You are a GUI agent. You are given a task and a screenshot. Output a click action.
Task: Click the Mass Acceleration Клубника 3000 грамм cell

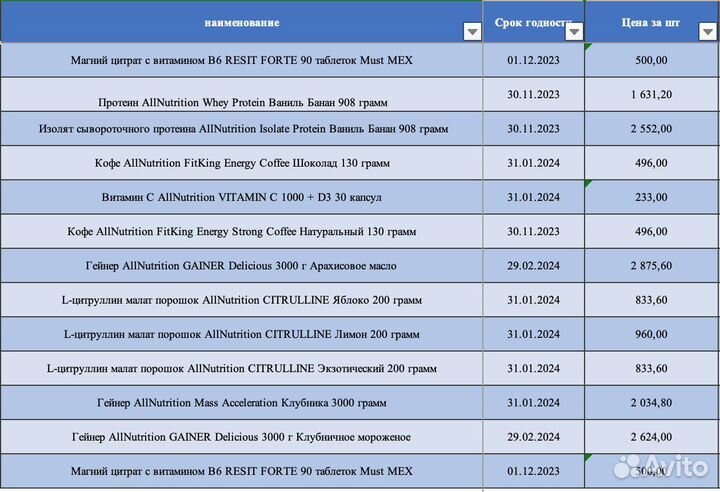tap(242, 403)
